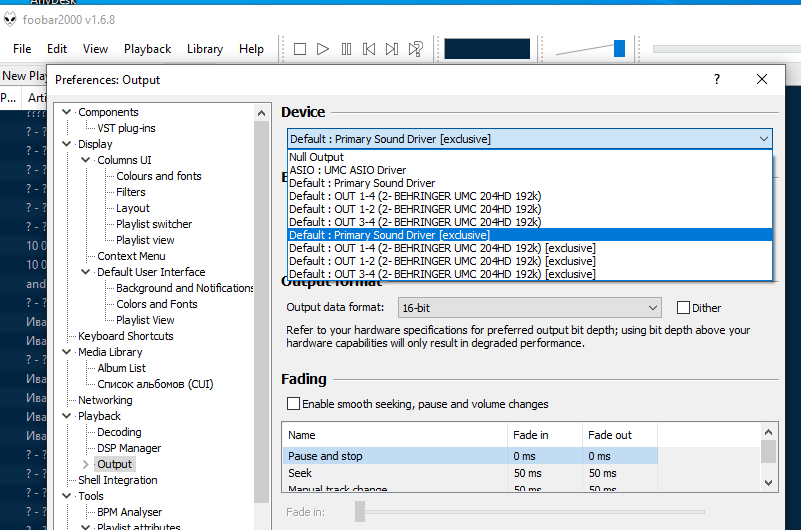Select ASIO : UMC ASIO Driver device
The height and width of the screenshot is (530, 801).
[348, 170]
